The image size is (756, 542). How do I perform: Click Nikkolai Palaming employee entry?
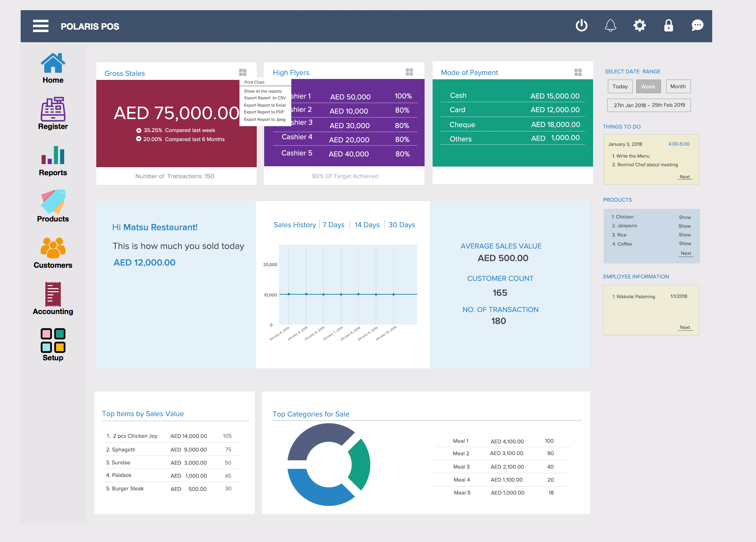click(633, 297)
